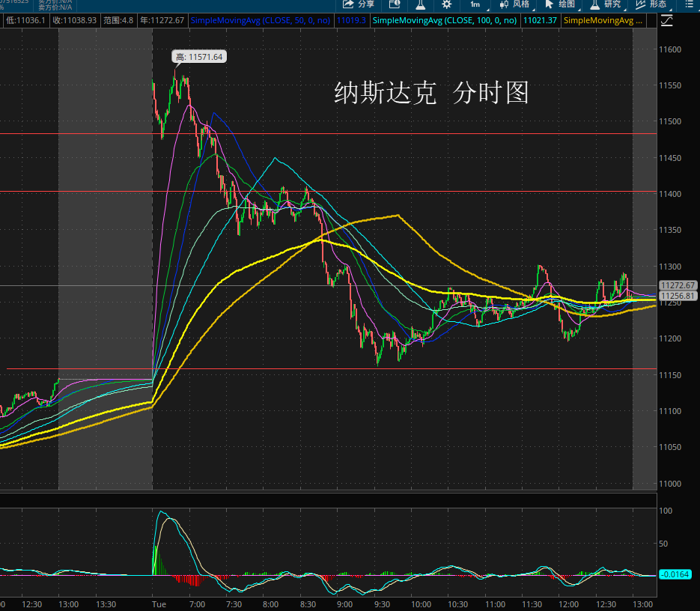Click the 11021.37 moving average value
Viewport: 700px width, 611px height.
coord(540,20)
